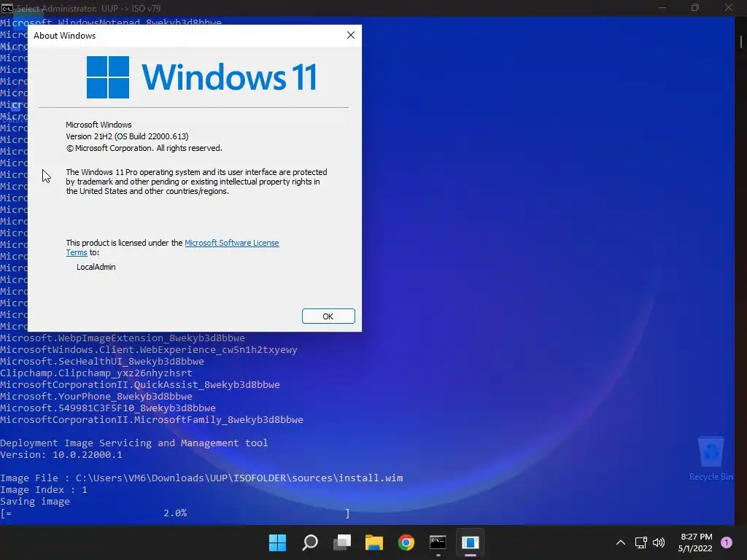Click Command Prompt window system icon
The height and width of the screenshot is (560, 747).
coord(7,8)
